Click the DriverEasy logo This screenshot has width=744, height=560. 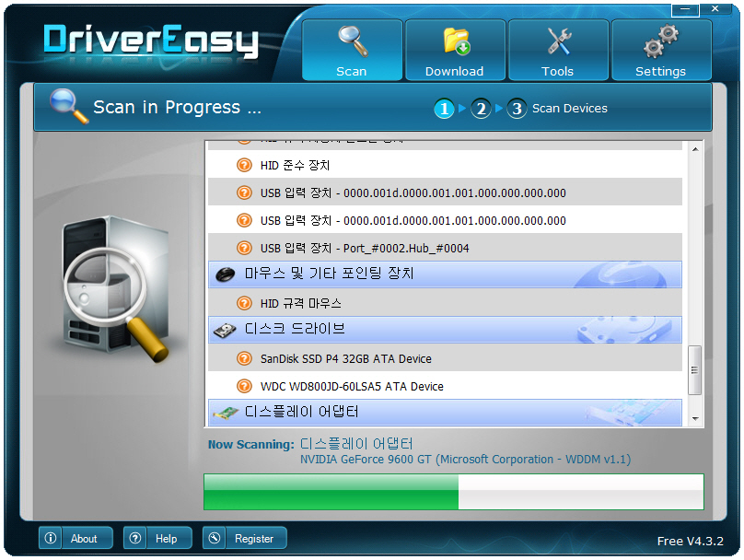151,41
